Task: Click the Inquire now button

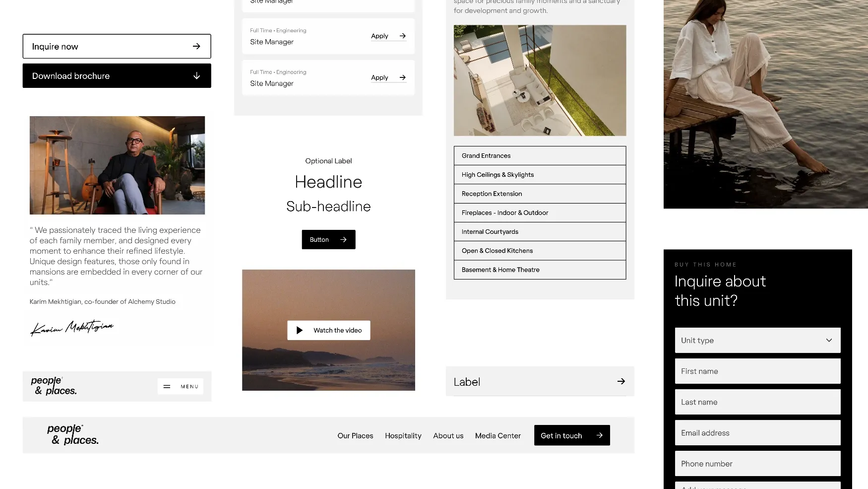Action: [x=117, y=46]
